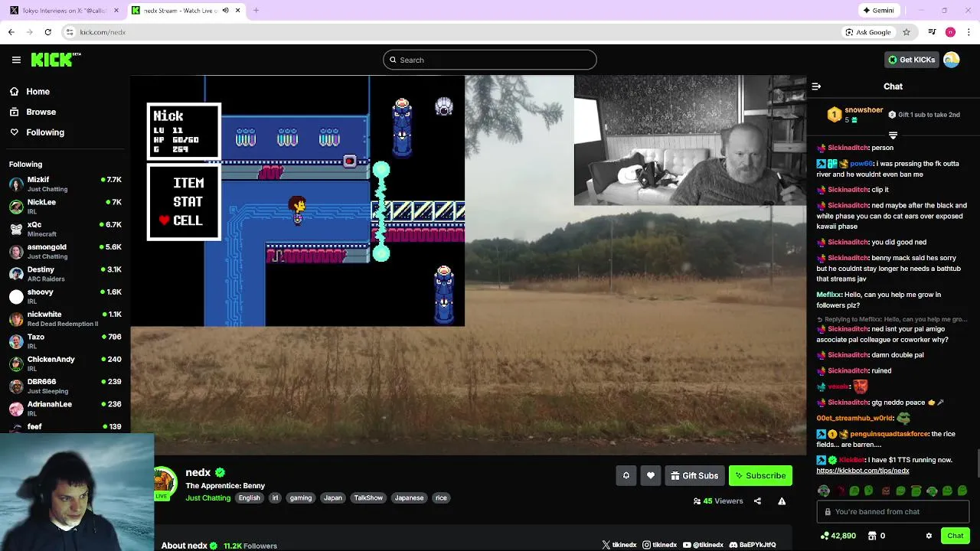Click the KICK logo
Screen dimensions: 980x551
click(x=56, y=60)
